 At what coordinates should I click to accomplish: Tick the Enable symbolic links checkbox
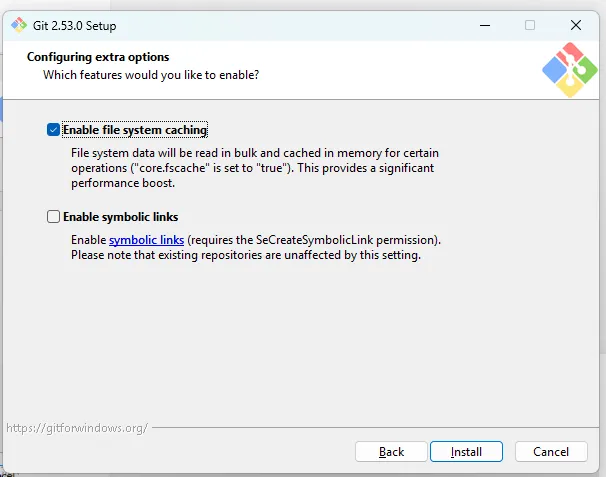pos(53,216)
